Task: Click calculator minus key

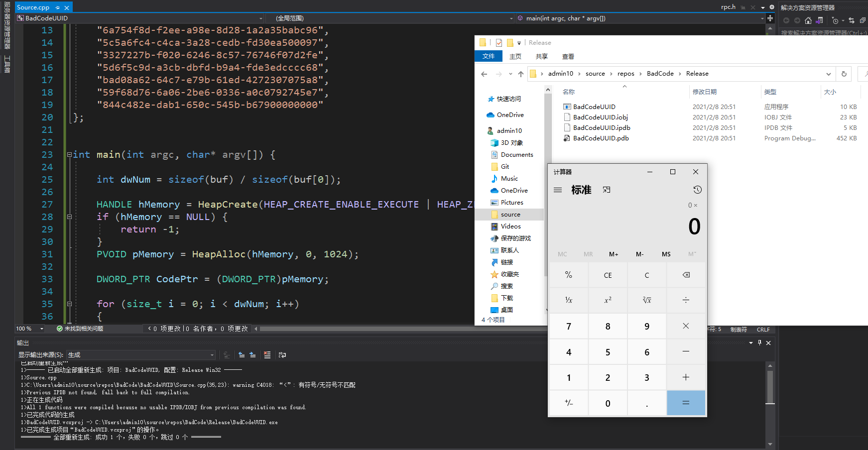Action: pyautogui.click(x=686, y=352)
